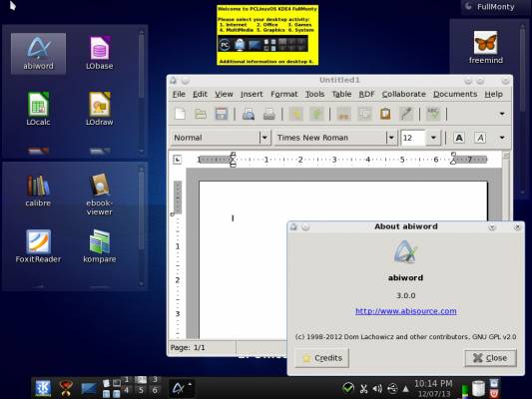Launch calibre from the desktop panel
Image resolution: width=532 pixels, height=399 pixels.
click(x=38, y=191)
